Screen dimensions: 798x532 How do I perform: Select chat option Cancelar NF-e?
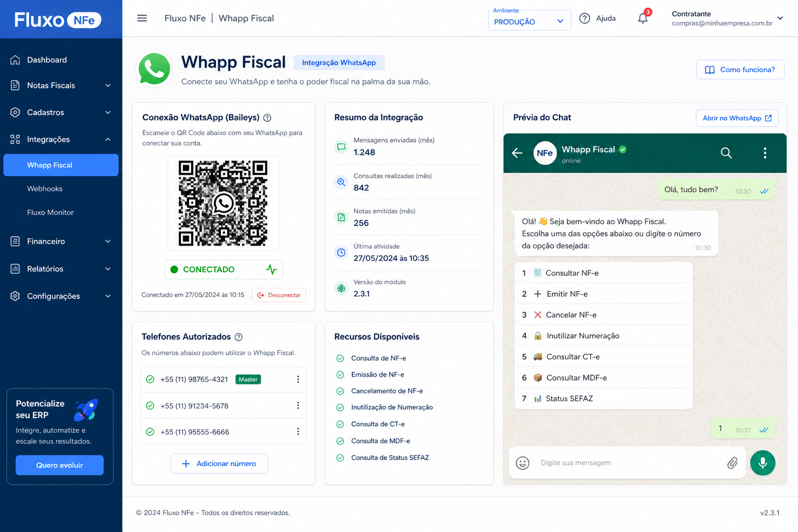[x=604, y=315]
